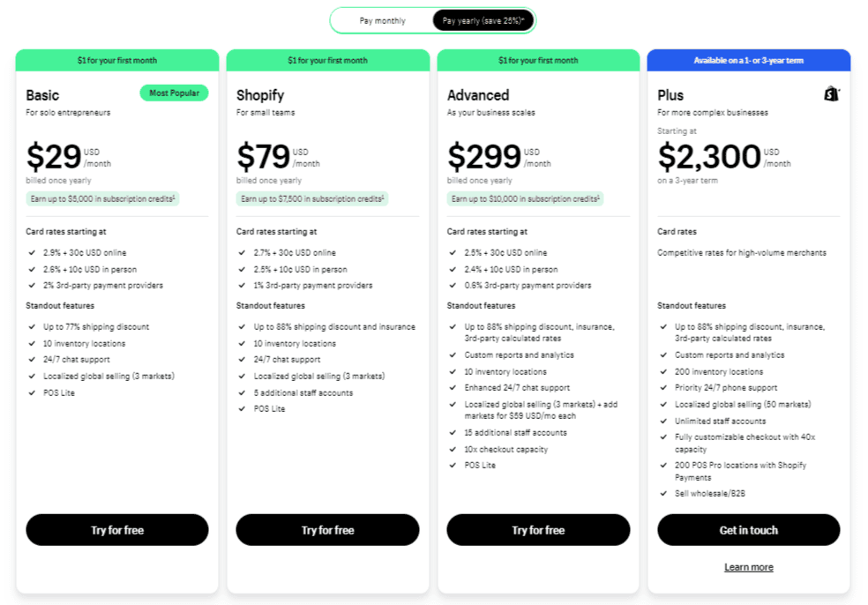Click checkmark next to 2.9% + 30¢ USD online
Image resolution: width=868 pixels, height=605 pixels.
32,252
